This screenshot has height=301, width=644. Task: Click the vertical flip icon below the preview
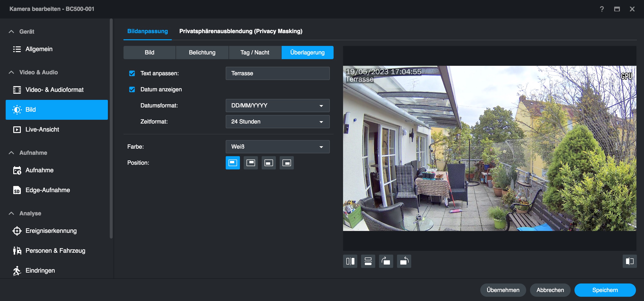click(368, 261)
